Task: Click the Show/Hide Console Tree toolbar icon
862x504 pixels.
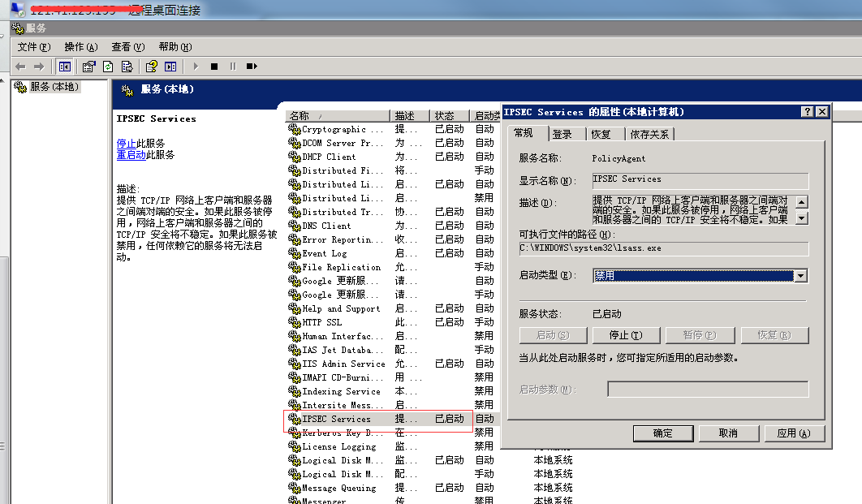Action: (65, 67)
